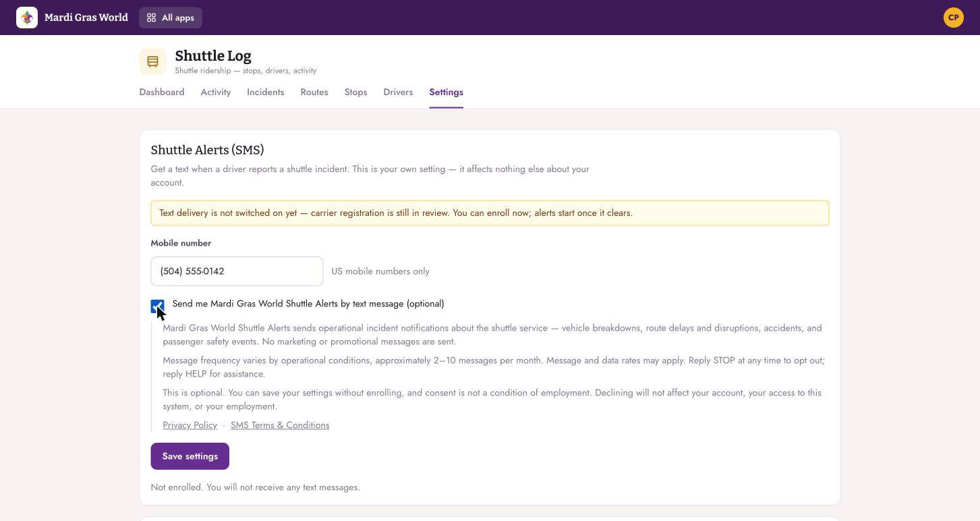View the Drivers tab
Image resolution: width=980 pixels, height=521 pixels.
click(x=398, y=92)
